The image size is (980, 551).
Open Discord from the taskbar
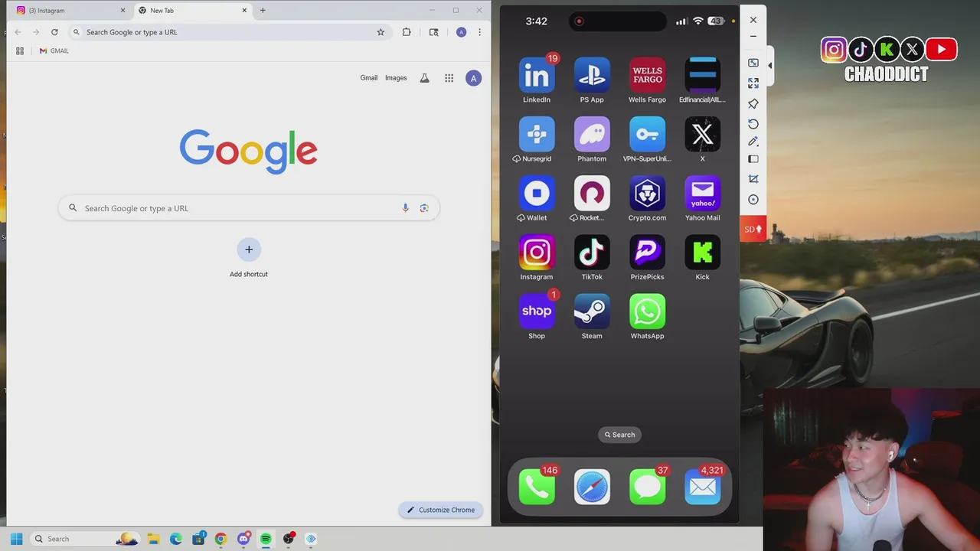coord(243,539)
